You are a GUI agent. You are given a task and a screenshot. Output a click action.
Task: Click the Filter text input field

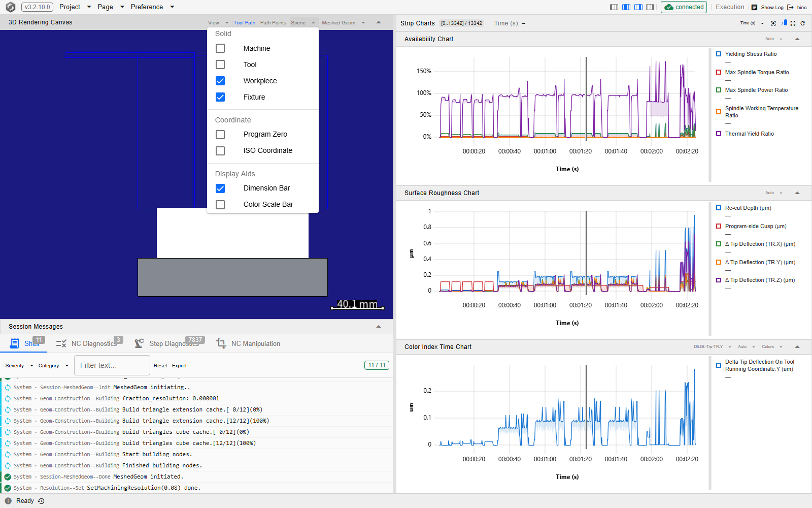pyautogui.click(x=112, y=365)
